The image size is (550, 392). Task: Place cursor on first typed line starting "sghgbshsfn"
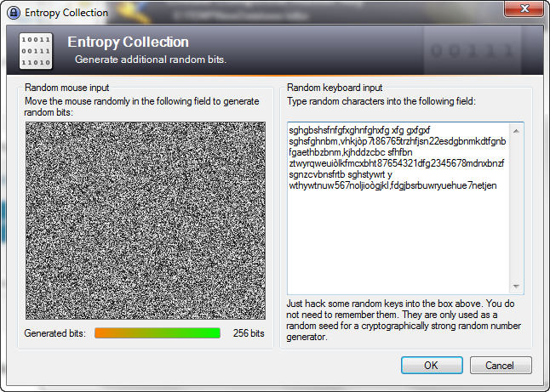click(x=359, y=130)
